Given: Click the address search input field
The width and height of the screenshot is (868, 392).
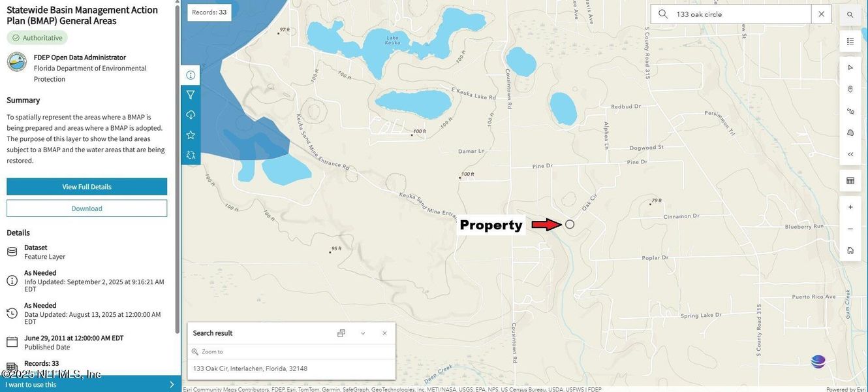Looking at the screenshot, I should 742,14.
